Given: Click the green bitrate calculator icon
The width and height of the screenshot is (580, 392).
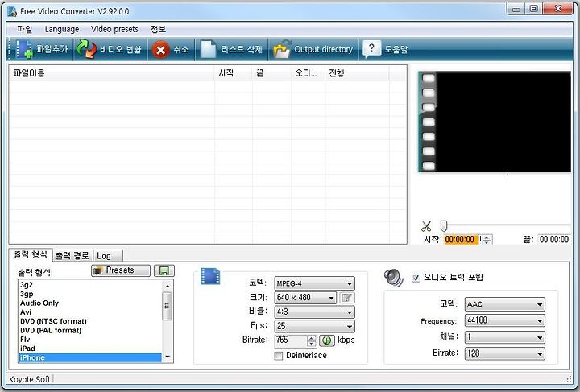Looking at the screenshot, I should [326, 340].
